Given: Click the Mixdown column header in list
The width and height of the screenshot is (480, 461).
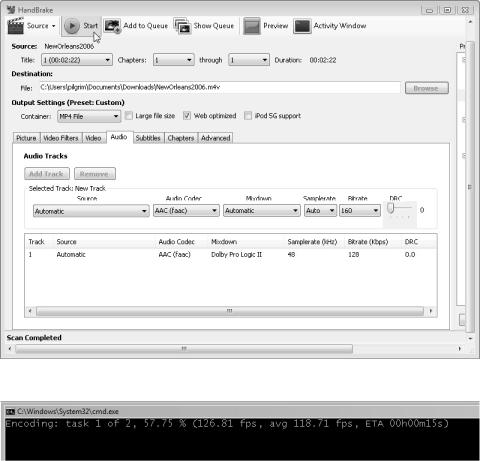Looking at the screenshot, I should pyautogui.click(x=224, y=242).
